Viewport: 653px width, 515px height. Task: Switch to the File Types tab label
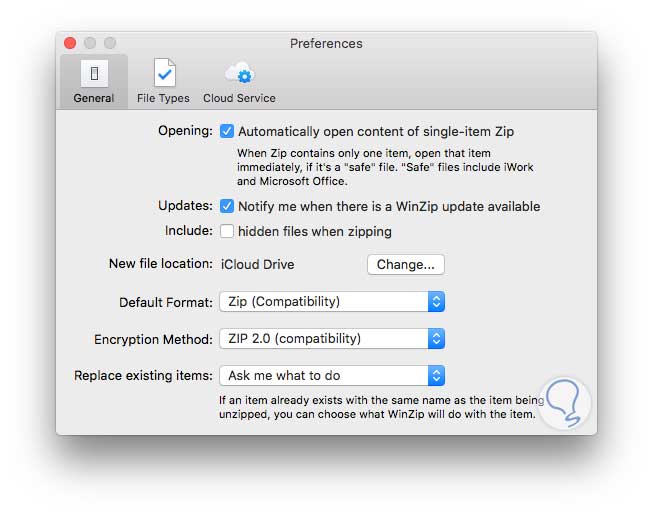point(163,98)
